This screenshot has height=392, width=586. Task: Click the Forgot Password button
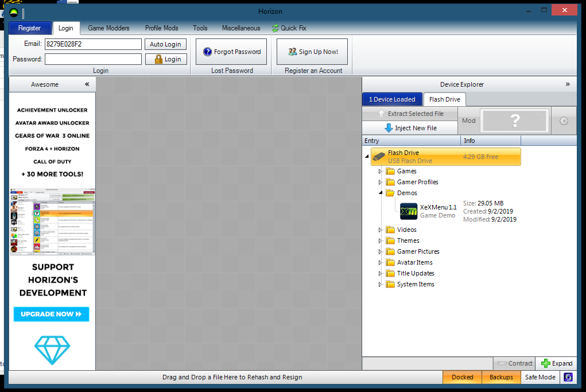pyautogui.click(x=231, y=52)
